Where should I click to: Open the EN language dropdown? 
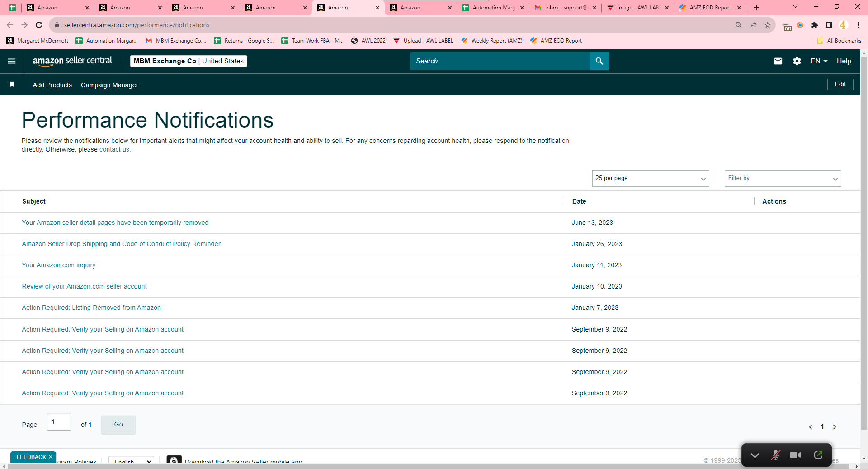pyautogui.click(x=819, y=61)
